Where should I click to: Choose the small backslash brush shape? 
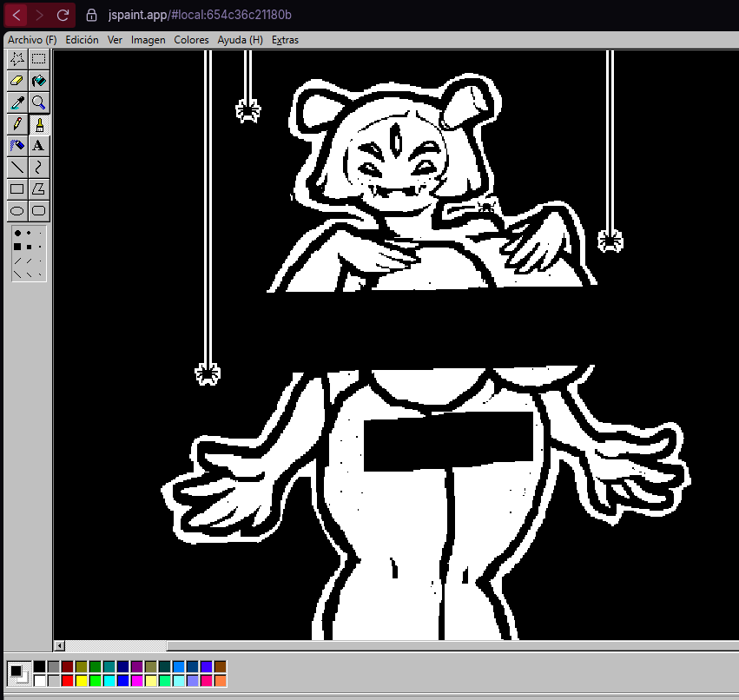coord(40,274)
